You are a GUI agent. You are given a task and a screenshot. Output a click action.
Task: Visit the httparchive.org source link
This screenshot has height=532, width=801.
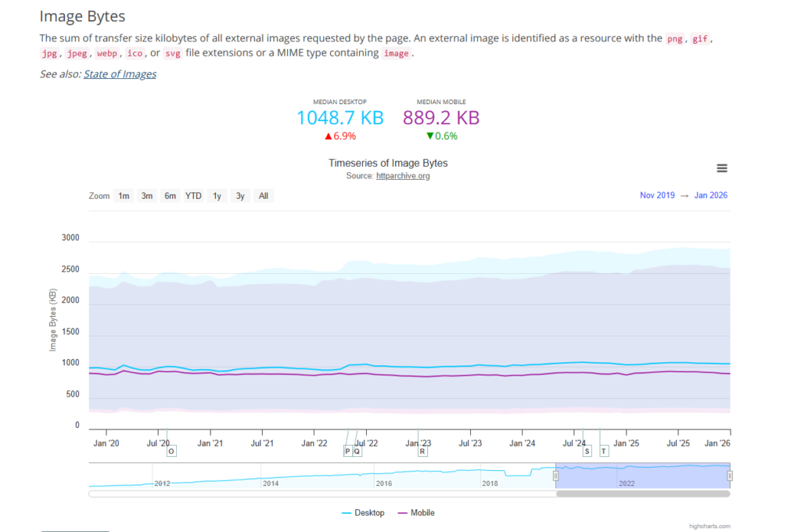403,176
